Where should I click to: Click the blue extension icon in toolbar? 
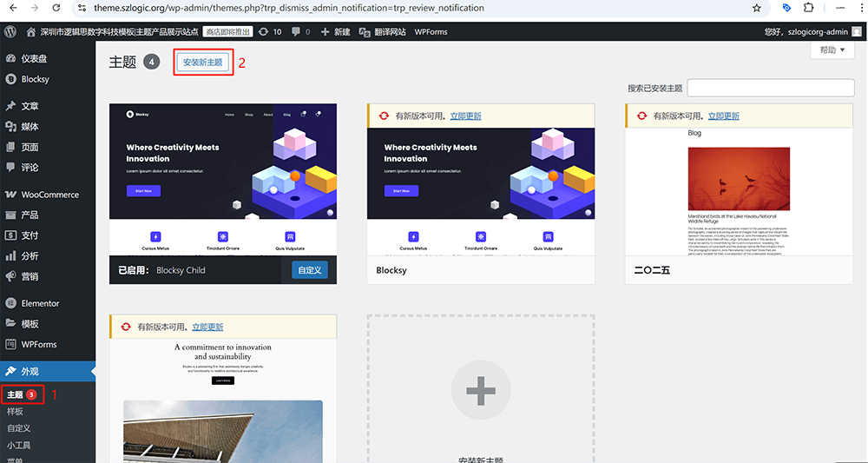[786, 8]
